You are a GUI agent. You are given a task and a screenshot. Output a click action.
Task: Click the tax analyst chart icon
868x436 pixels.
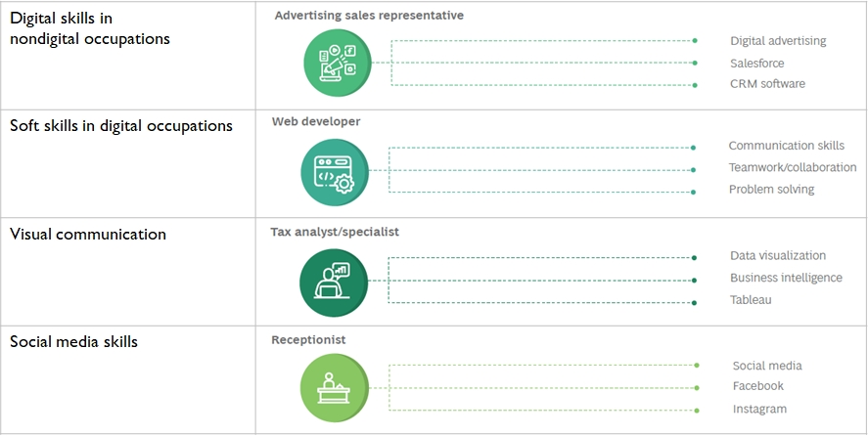coord(334,283)
